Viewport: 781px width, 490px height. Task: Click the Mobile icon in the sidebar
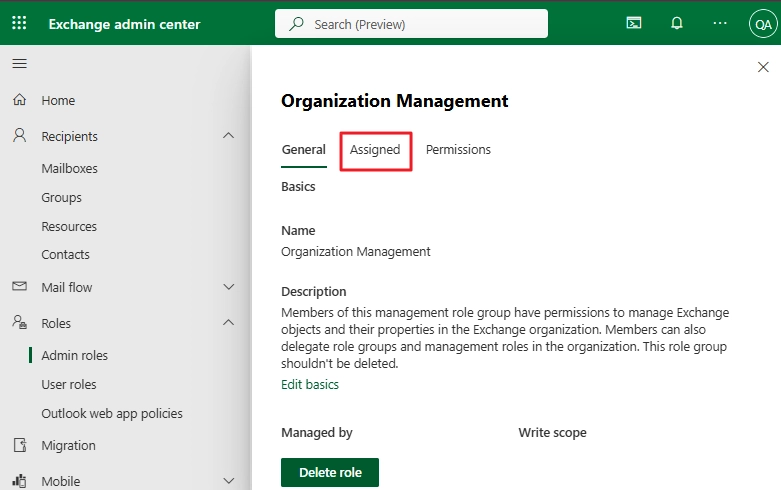point(19,481)
